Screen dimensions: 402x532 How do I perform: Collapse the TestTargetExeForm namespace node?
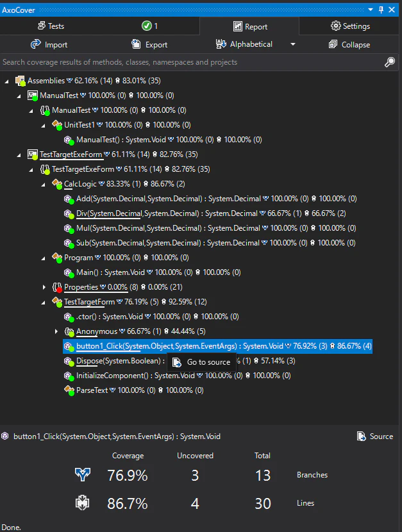click(x=31, y=169)
